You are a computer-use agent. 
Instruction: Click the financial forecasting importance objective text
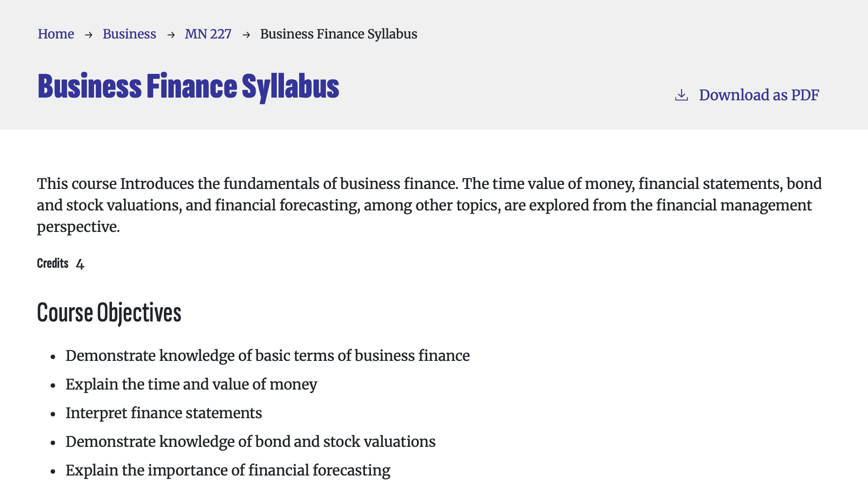click(x=228, y=470)
